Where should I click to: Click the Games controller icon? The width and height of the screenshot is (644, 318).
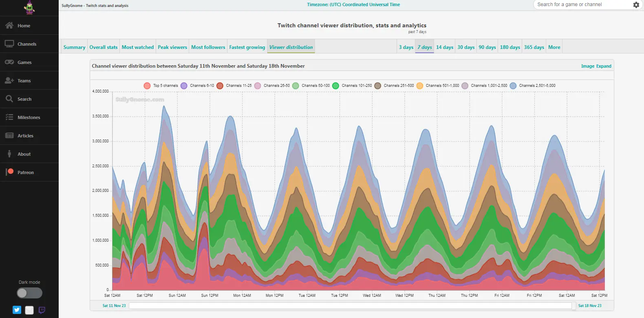pyautogui.click(x=9, y=62)
